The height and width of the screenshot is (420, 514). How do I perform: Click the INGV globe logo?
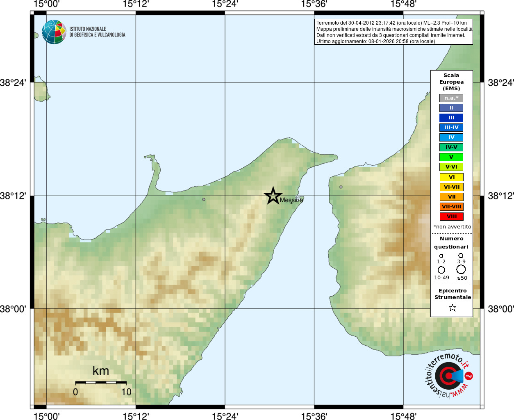click(54, 32)
